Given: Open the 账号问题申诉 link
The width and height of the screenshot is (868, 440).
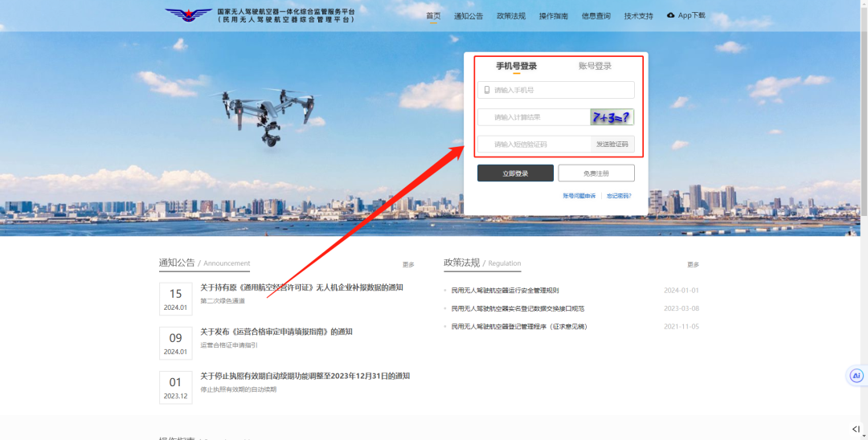Looking at the screenshot, I should pos(579,196).
